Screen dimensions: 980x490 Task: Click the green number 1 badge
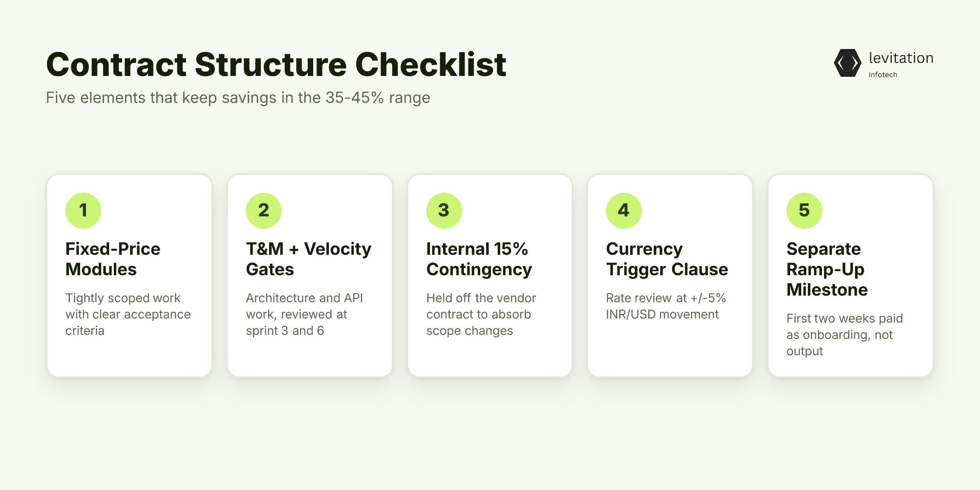83,210
